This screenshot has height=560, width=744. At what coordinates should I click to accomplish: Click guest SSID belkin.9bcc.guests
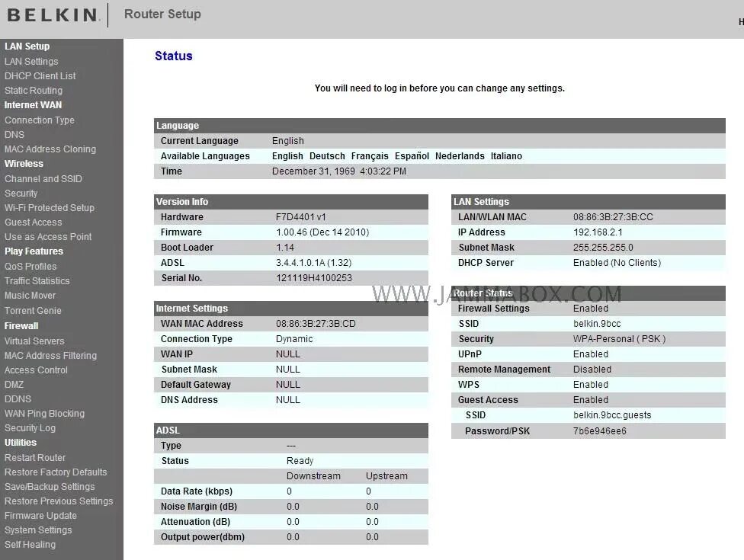pos(612,415)
